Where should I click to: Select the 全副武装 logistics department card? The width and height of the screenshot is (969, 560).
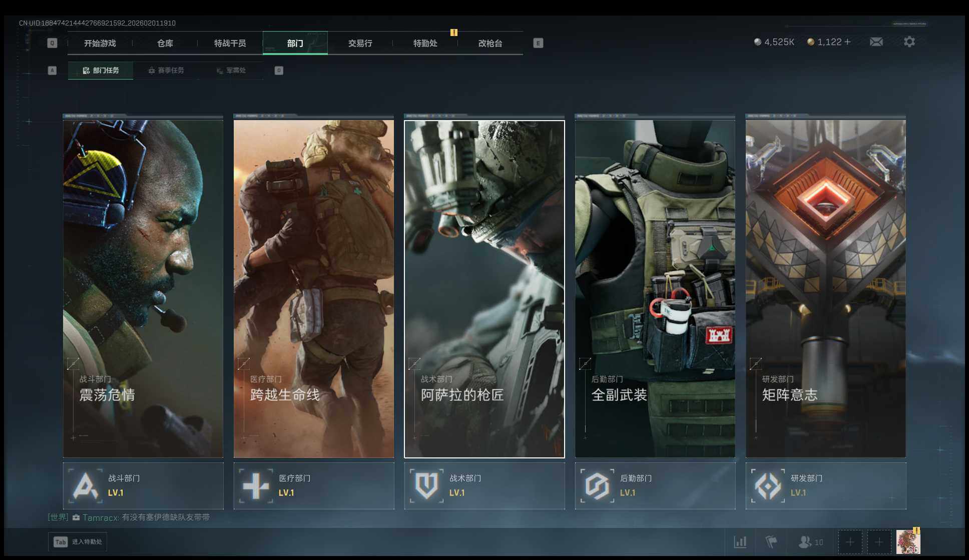[655, 289]
